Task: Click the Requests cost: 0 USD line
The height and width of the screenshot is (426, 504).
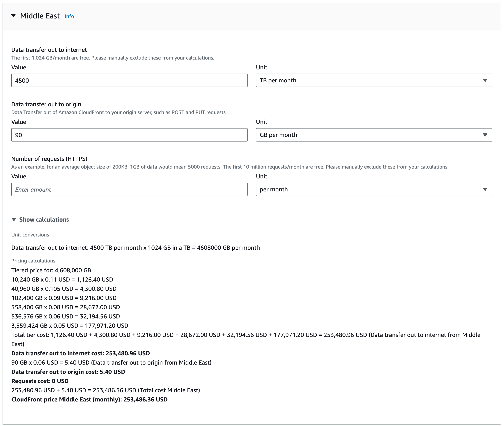Action: (40, 381)
